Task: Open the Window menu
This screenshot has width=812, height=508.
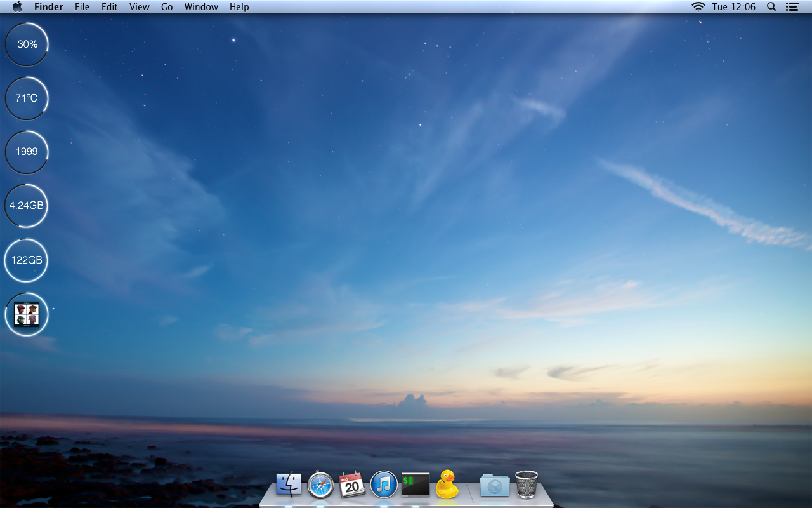Action: pos(201,7)
